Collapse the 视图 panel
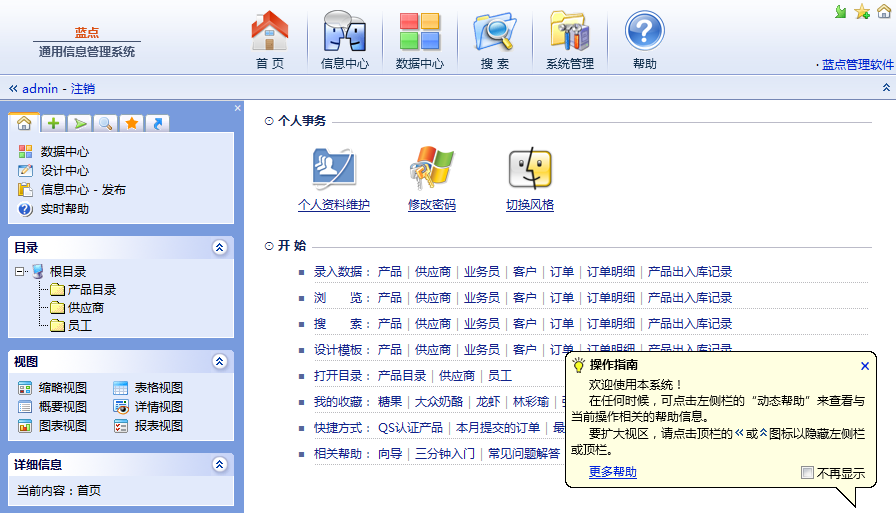Image resolution: width=896 pixels, height=513 pixels. tap(219, 361)
